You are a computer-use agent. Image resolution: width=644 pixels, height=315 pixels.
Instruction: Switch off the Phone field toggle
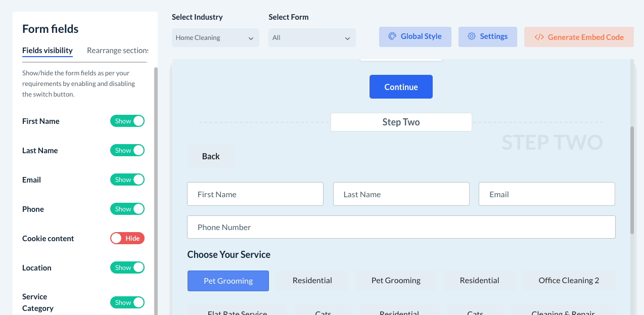click(127, 209)
